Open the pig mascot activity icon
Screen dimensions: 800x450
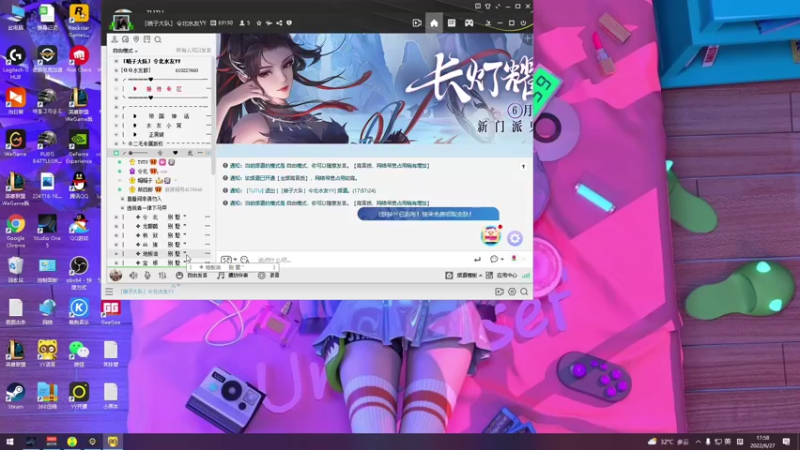click(x=491, y=235)
